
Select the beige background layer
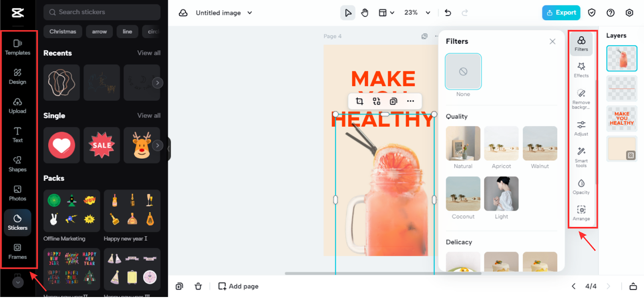pyautogui.click(x=622, y=149)
